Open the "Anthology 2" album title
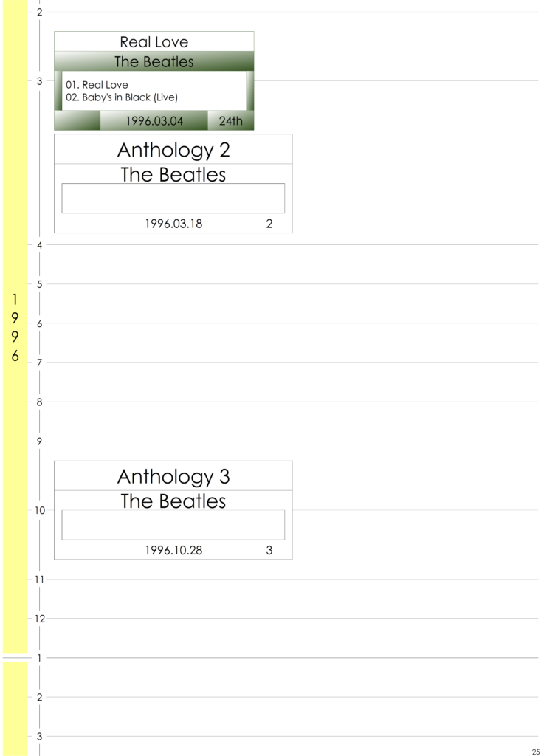The width and height of the screenshot is (541, 756). pyautogui.click(x=173, y=150)
